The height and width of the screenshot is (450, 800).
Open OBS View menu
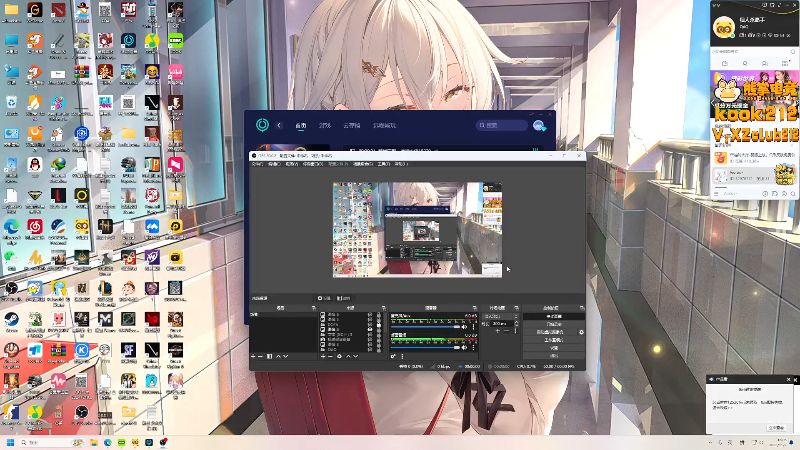[291, 164]
